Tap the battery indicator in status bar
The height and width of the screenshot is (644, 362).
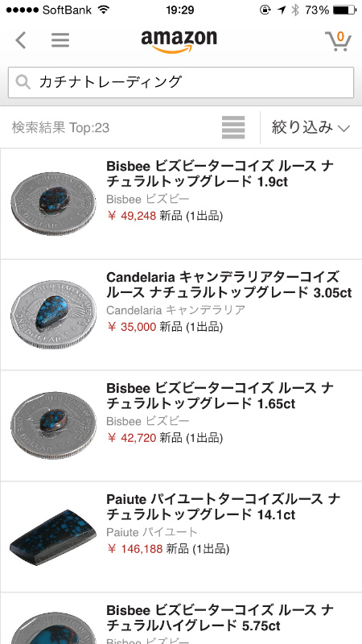coord(344,10)
